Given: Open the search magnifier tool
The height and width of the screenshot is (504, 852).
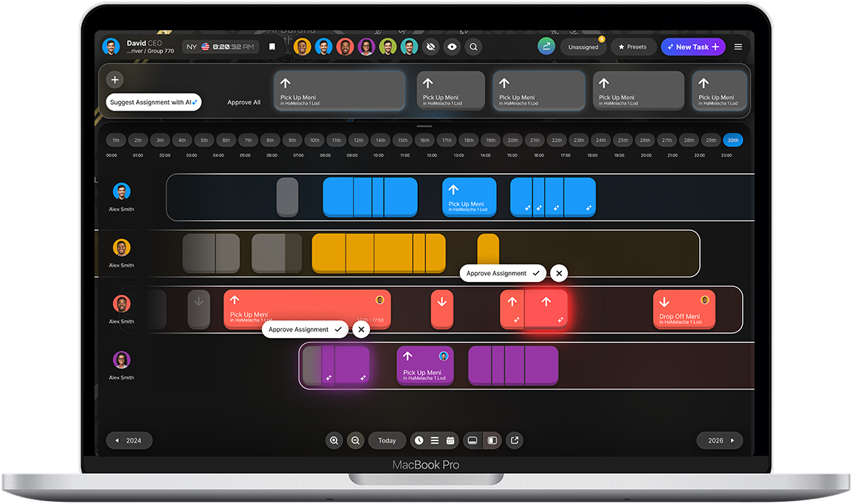Looking at the screenshot, I should coord(473,46).
